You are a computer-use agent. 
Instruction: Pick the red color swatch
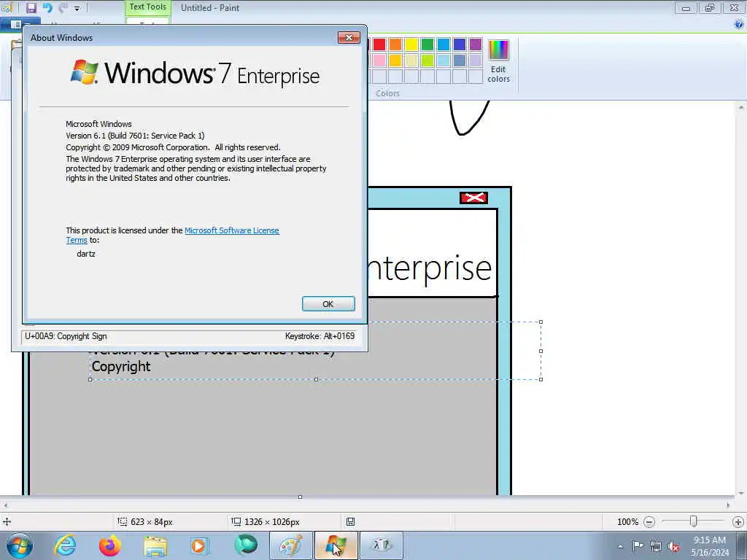coord(379,44)
